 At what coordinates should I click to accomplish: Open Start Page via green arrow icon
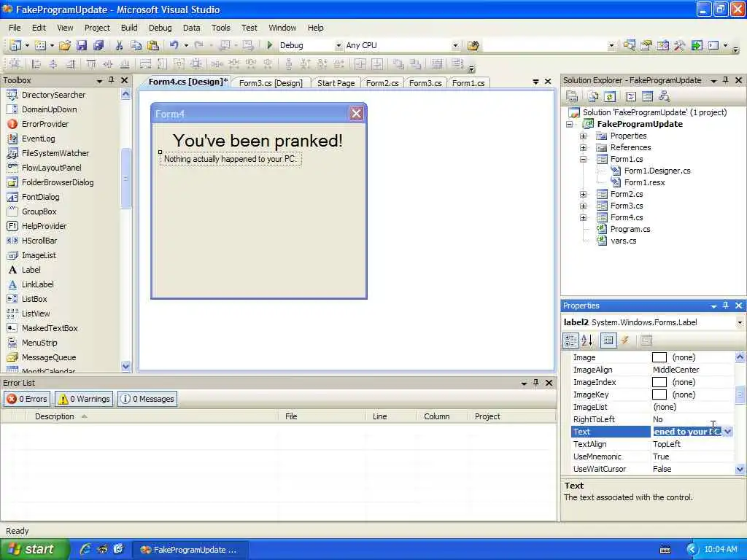(x=697, y=45)
